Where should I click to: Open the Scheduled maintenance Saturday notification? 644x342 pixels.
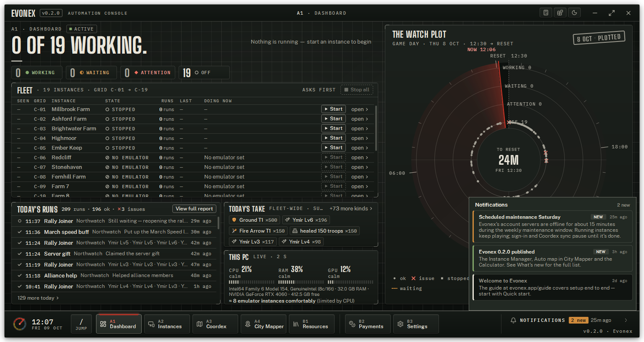pos(553,227)
